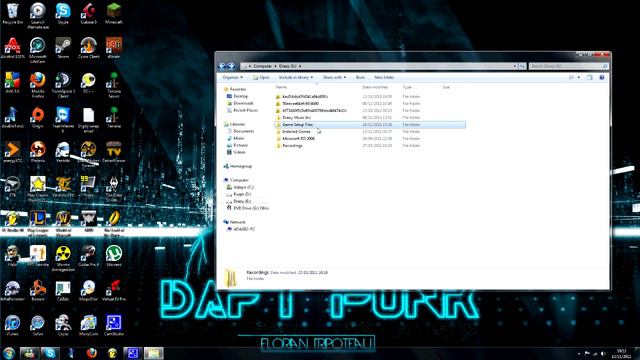Open the Safari desktop shortcut
Screen dimensions: 640x360
coord(38,325)
